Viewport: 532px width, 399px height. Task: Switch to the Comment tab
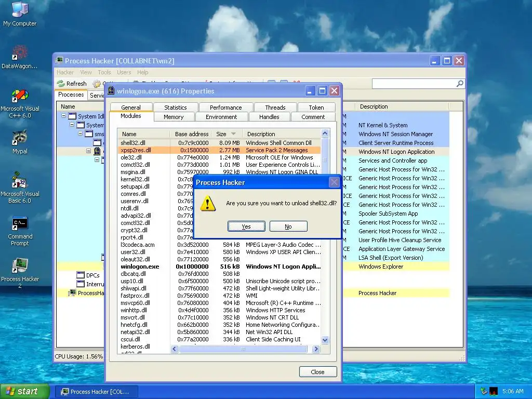pyautogui.click(x=313, y=117)
